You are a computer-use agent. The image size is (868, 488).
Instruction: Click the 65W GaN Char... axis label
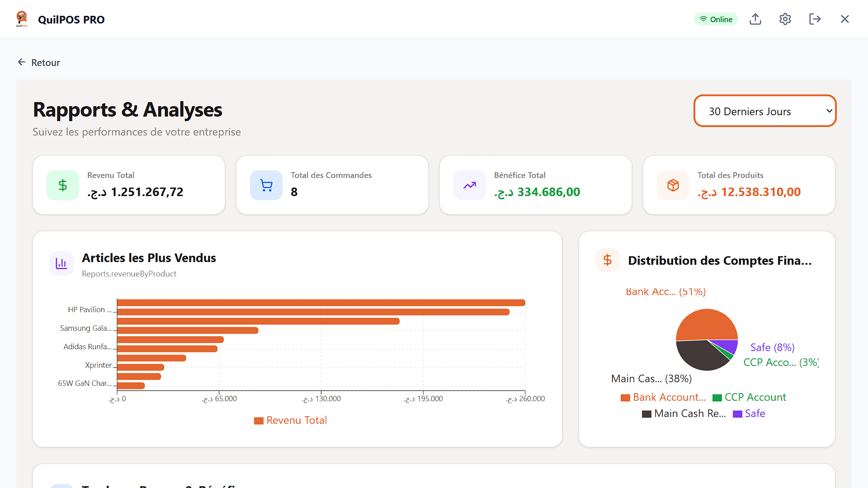click(x=85, y=383)
